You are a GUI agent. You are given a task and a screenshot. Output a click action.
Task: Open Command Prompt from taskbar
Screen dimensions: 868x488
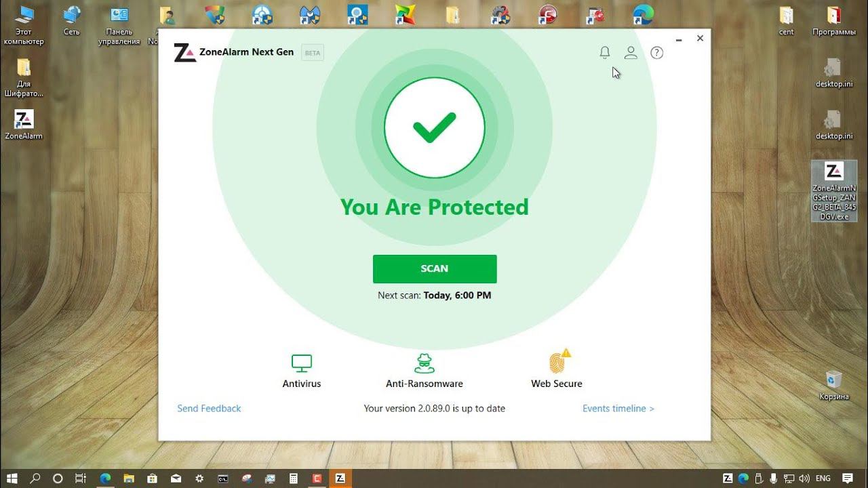(222, 479)
